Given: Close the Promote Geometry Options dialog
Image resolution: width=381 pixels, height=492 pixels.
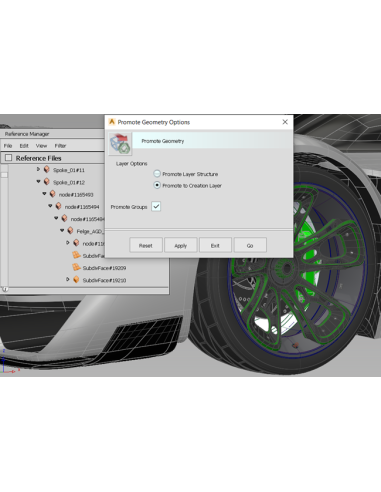Looking at the screenshot, I should (x=285, y=122).
